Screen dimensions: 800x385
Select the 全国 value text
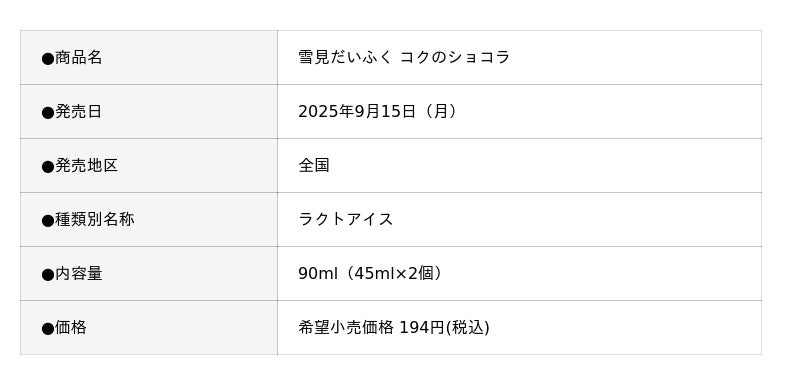tap(314, 165)
